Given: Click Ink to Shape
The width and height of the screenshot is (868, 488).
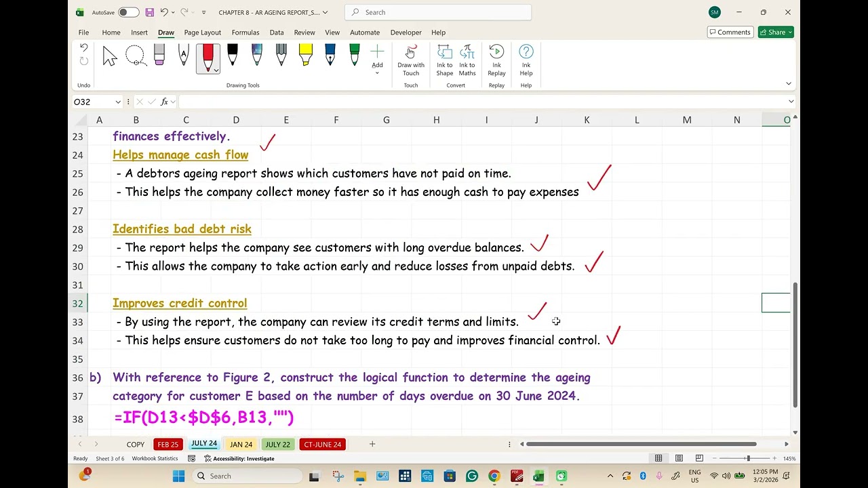Looking at the screenshot, I should click(444, 61).
